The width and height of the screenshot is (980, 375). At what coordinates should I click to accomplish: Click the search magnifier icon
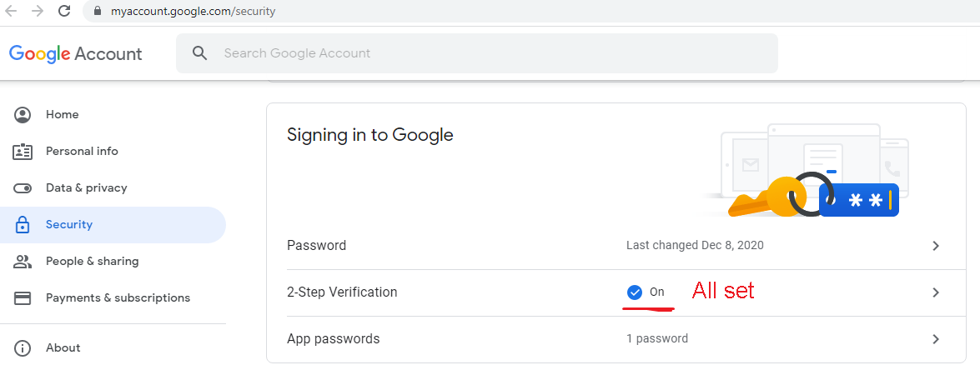click(x=200, y=53)
